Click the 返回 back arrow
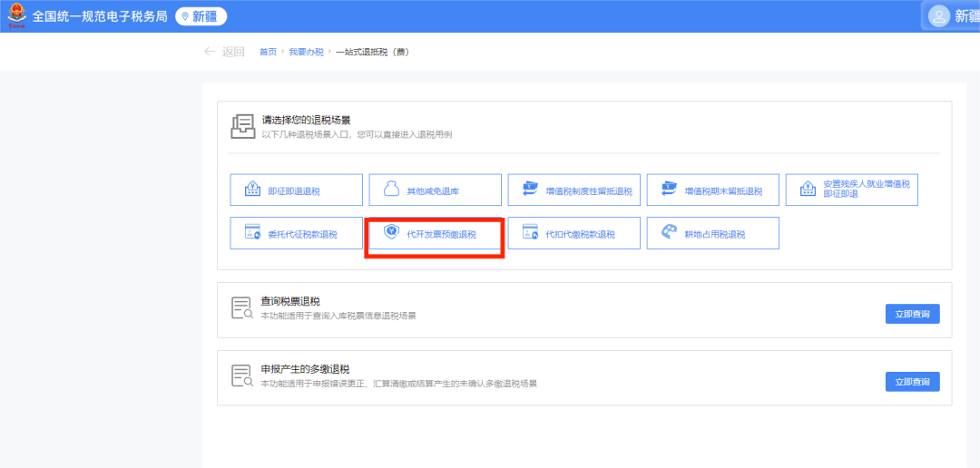 tap(210, 52)
